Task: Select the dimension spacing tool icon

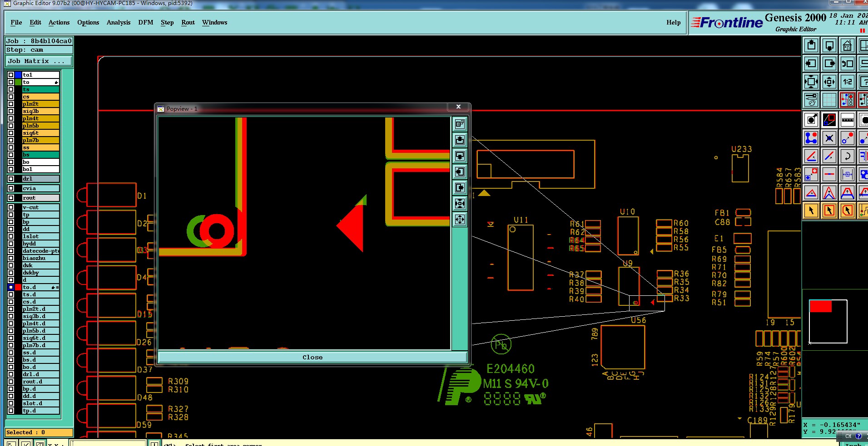Action: (x=848, y=174)
